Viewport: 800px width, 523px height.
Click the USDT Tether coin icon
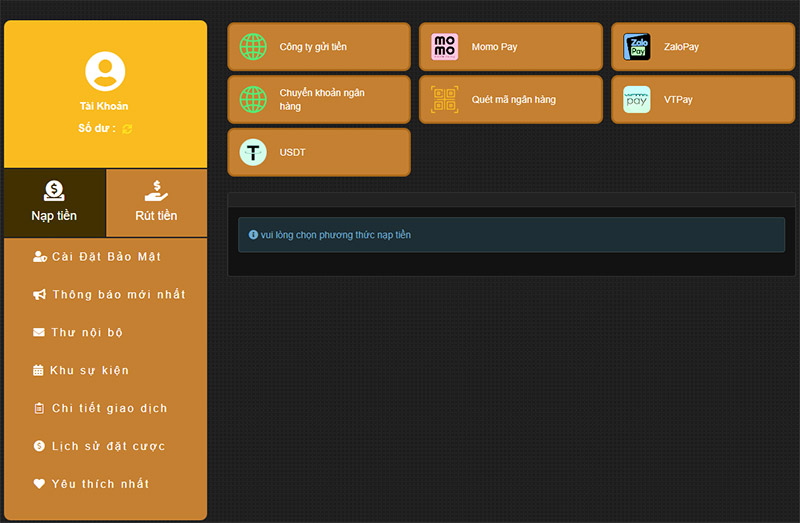[x=253, y=152]
